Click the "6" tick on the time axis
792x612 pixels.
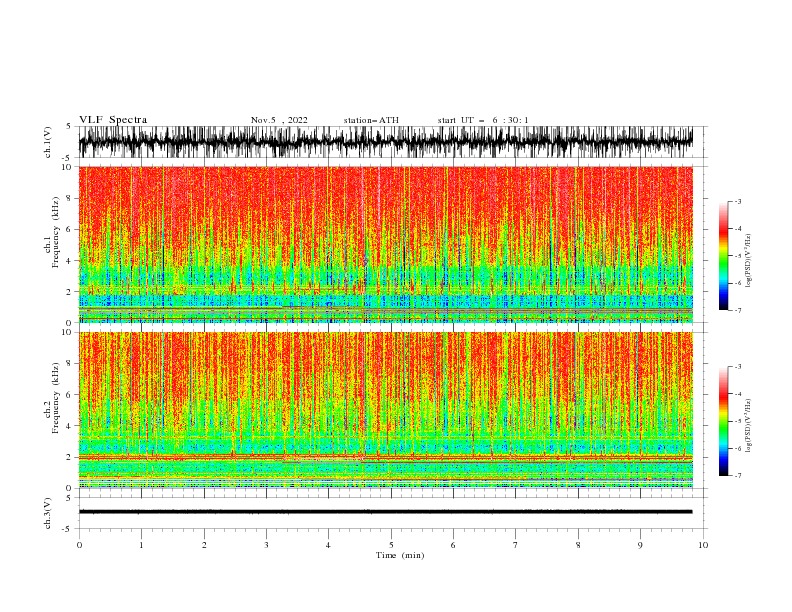pyautogui.click(x=453, y=545)
